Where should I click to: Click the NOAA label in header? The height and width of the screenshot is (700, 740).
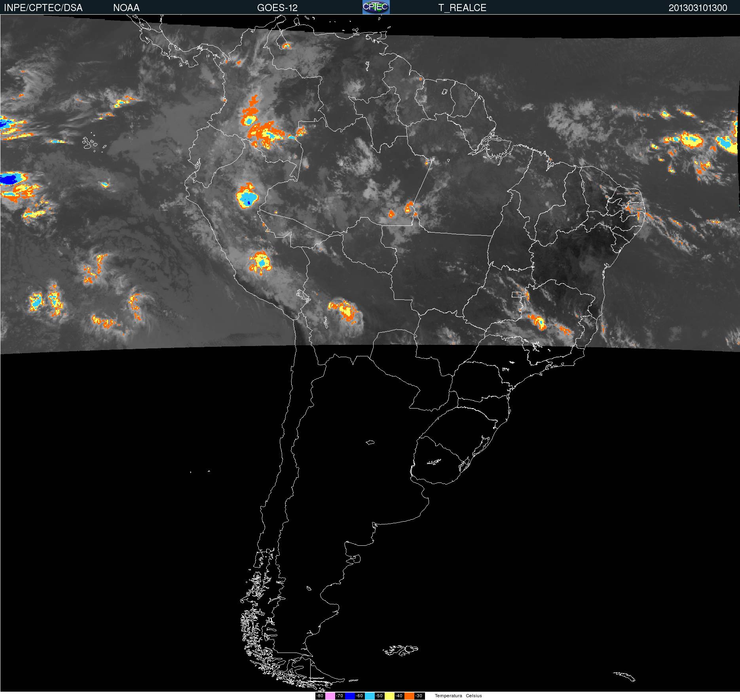pos(126,8)
